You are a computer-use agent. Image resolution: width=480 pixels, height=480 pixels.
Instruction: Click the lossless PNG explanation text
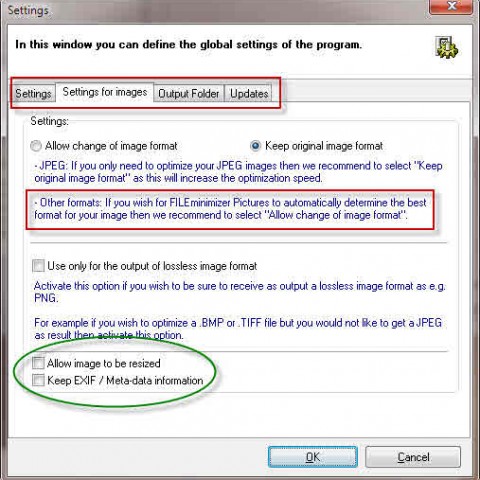240,292
